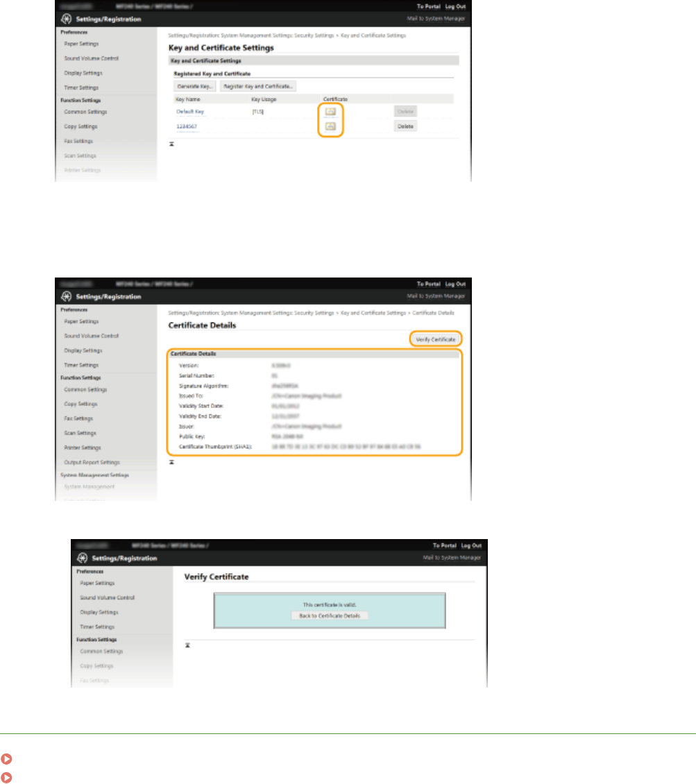
Task: Open Timer Settings on Key and Certificate Settings screen
Action: click(81, 87)
